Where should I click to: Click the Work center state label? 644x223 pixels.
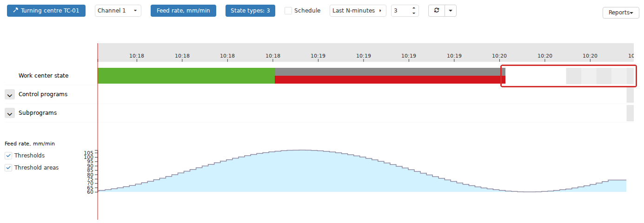coord(44,75)
